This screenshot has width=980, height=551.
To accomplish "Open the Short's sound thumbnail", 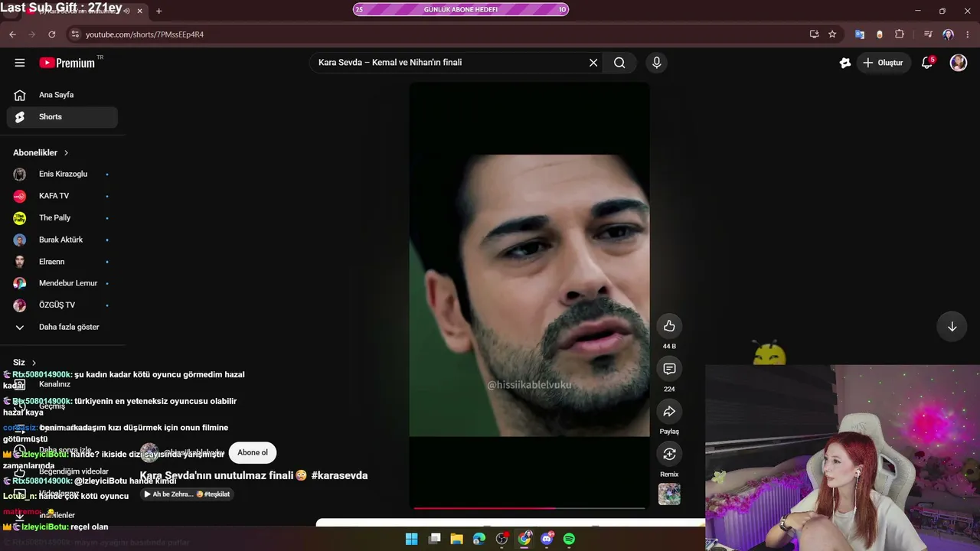I will pos(669,494).
